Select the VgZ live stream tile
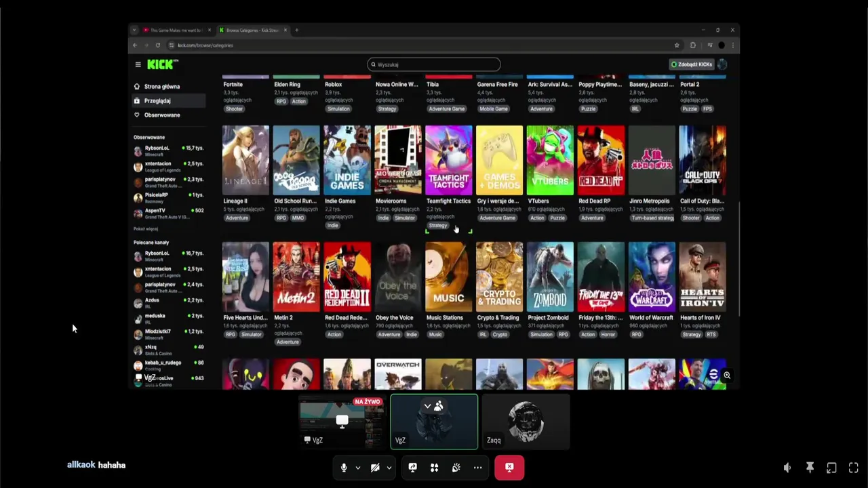This screenshot has width=868, height=488. 342,422
